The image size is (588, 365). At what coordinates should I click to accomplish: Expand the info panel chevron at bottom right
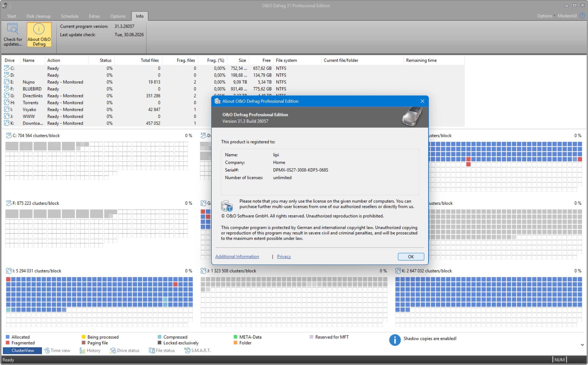tap(582, 345)
